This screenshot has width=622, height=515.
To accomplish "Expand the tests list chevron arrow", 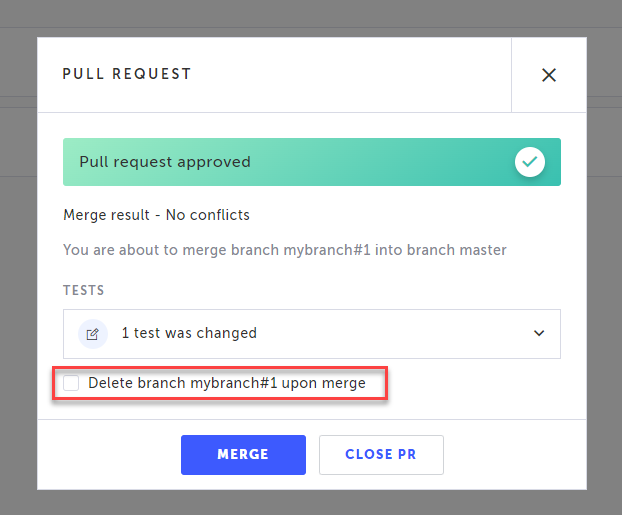I will tap(539, 333).
